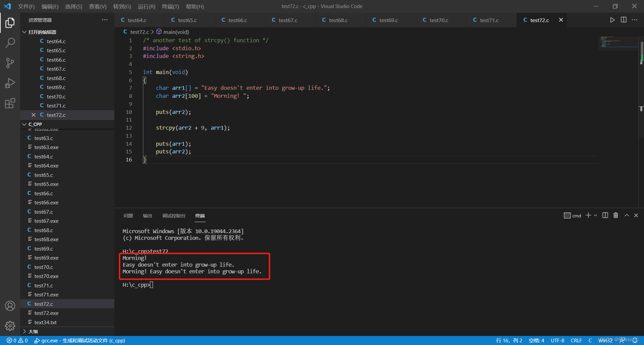This screenshot has height=345, width=644.
Task: Open the Selection menu
Action: click(73, 6)
